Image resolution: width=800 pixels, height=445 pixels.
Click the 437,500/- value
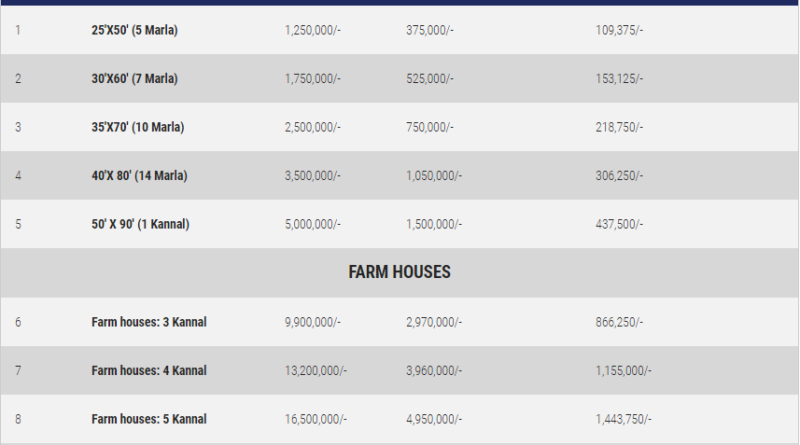click(619, 224)
